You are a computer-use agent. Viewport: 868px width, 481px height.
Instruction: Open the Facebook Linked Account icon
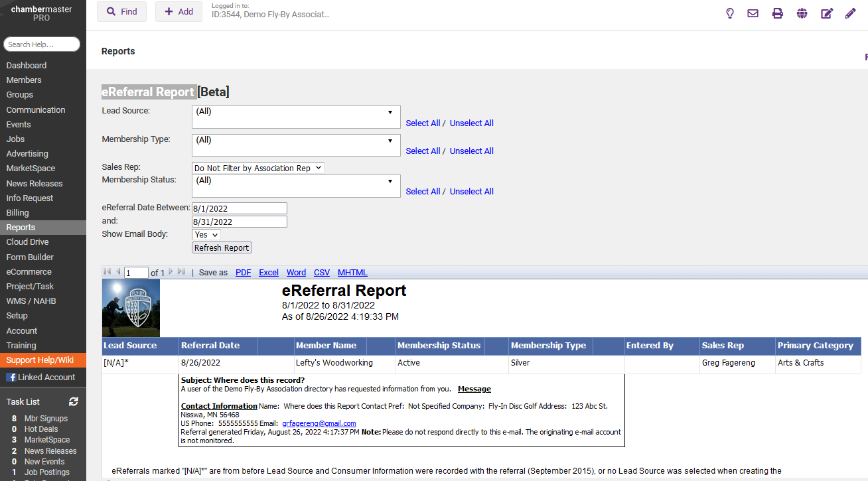[x=11, y=377]
